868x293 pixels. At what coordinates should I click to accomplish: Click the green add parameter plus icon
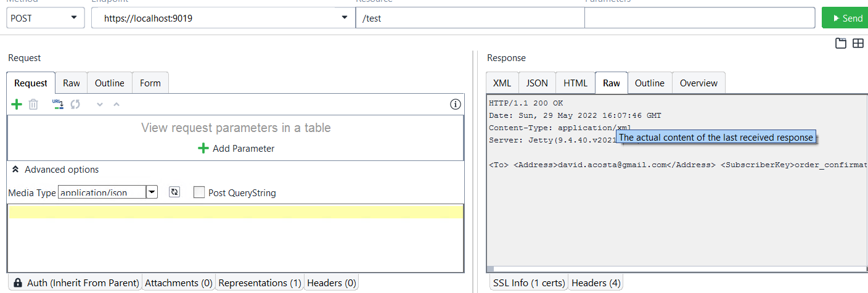17,104
